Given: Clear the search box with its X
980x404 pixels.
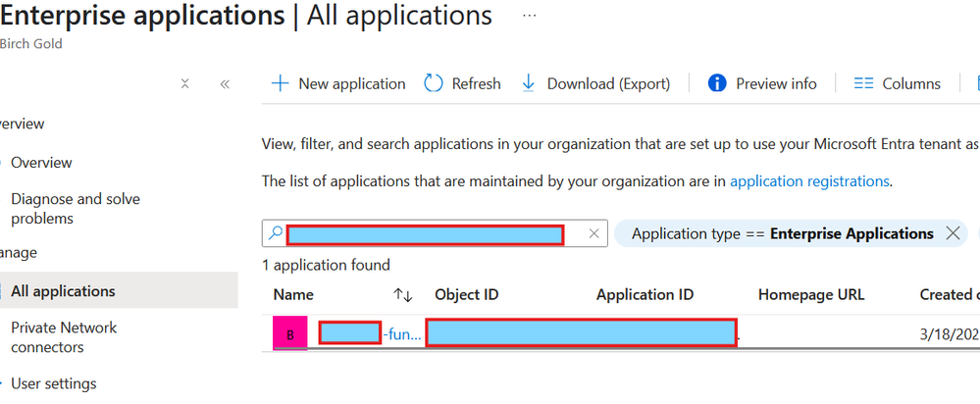Looking at the screenshot, I should coord(593,233).
